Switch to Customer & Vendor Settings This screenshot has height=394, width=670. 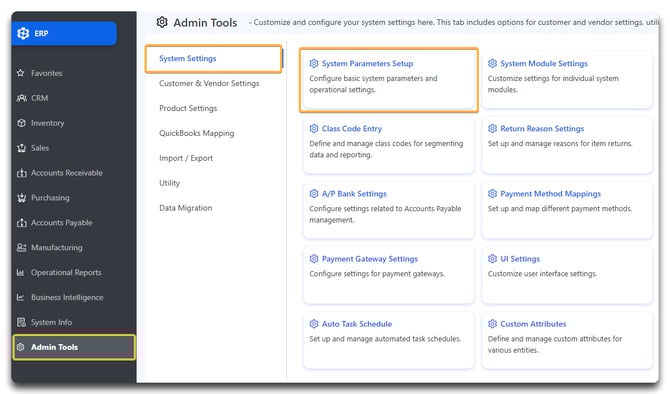[209, 83]
